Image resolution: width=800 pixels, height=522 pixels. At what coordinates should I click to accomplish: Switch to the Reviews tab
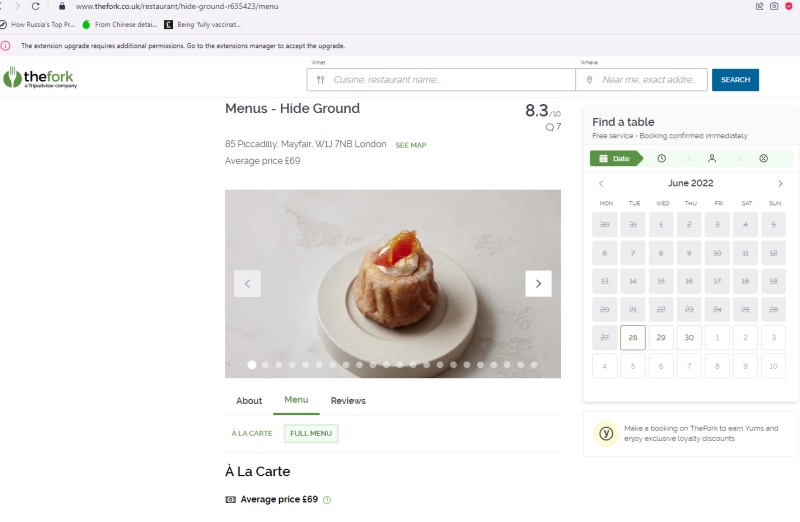tap(348, 401)
